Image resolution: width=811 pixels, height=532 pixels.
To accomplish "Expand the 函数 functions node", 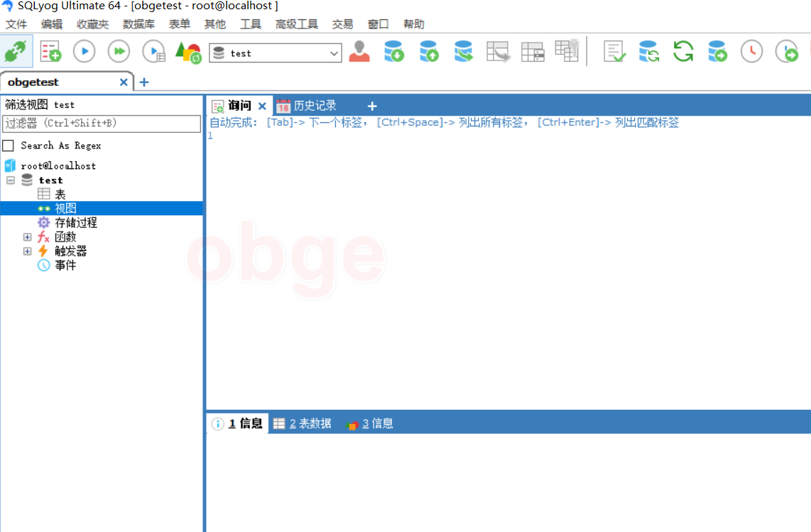I will tap(28, 237).
